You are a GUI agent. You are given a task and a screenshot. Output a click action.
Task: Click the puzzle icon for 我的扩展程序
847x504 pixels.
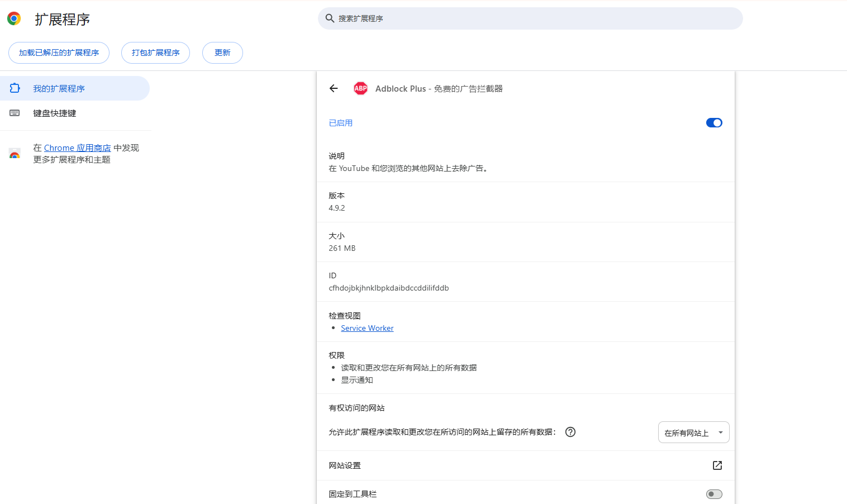pyautogui.click(x=15, y=88)
